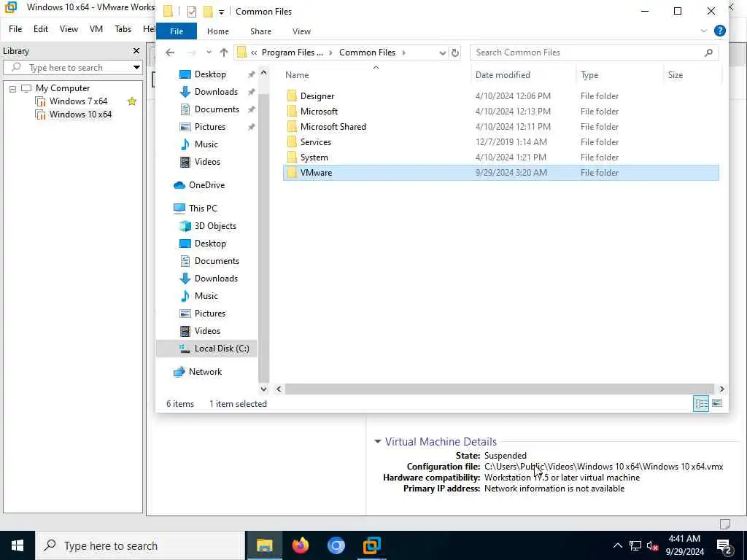Click the Up one level arrow
The height and width of the screenshot is (560, 747).
coord(224,52)
